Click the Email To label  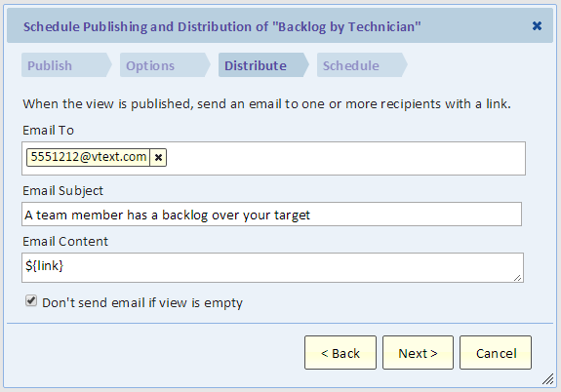49,131
